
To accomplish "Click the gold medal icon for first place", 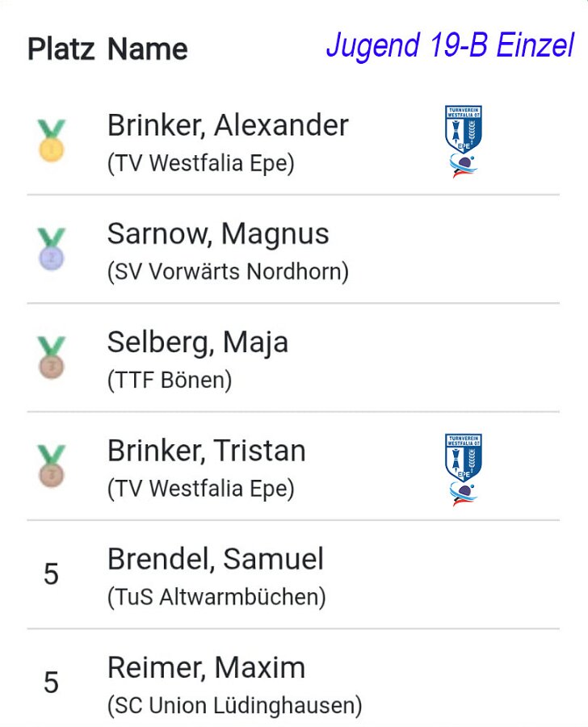I will (x=51, y=141).
